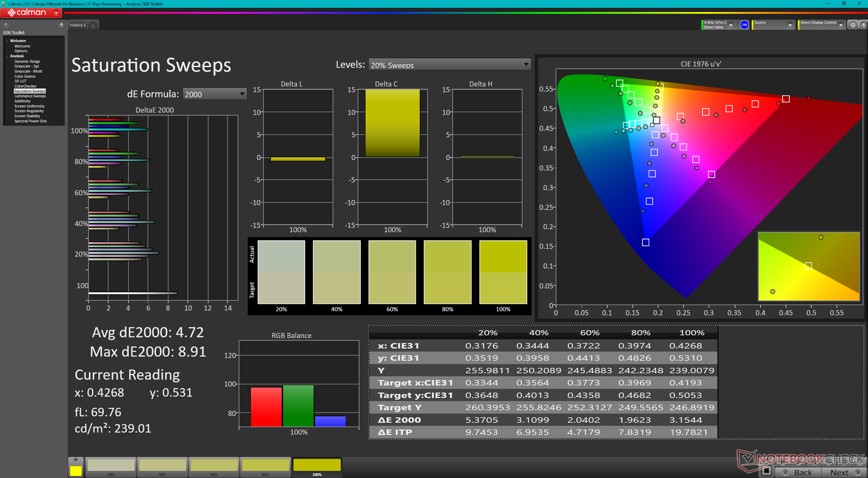Collapse the Analysis tree group
This screenshot has height=478, width=868.
click(8, 56)
